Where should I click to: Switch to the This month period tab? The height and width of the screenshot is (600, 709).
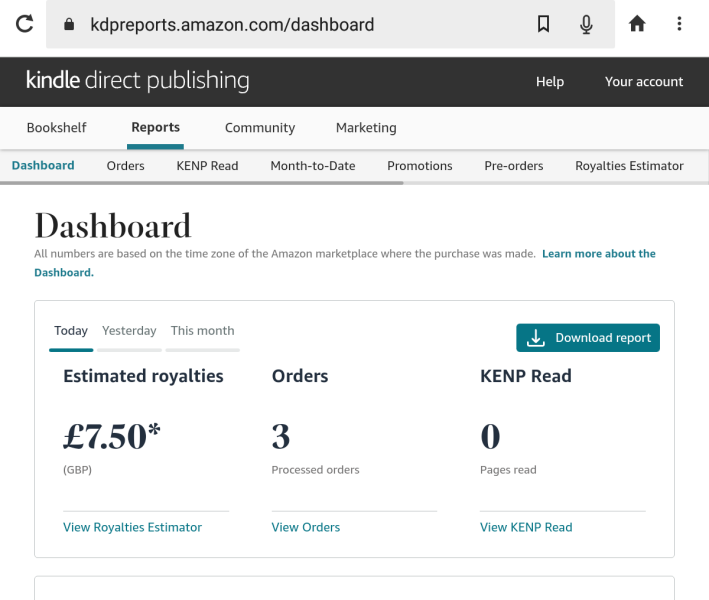click(x=203, y=331)
